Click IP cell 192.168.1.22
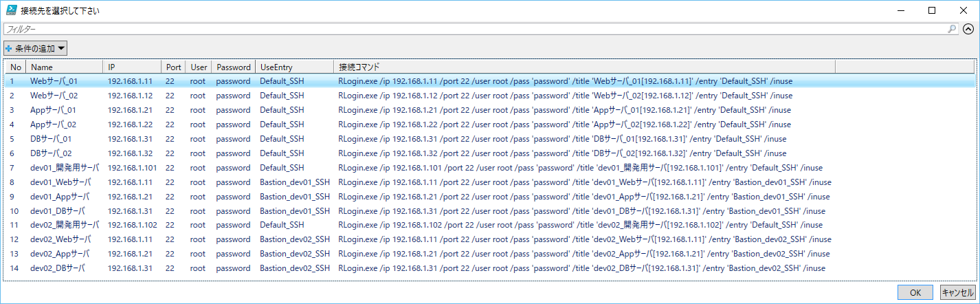 coord(131,124)
